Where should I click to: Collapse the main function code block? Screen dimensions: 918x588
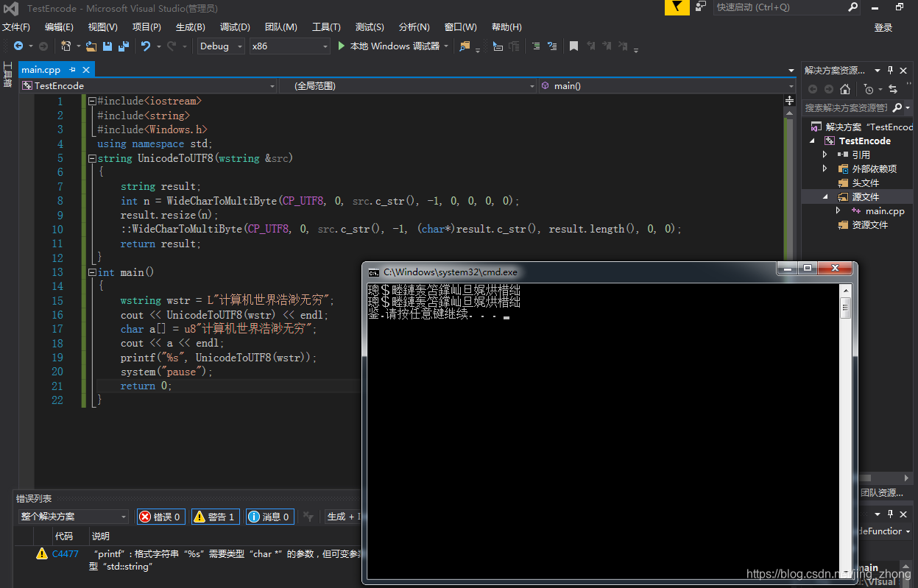(x=92, y=272)
